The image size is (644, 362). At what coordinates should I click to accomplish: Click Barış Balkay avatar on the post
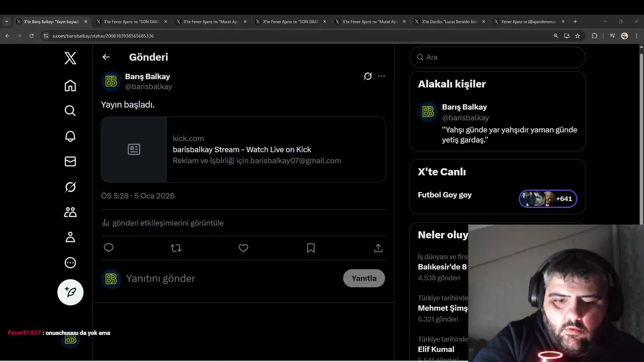tap(111, 81)
